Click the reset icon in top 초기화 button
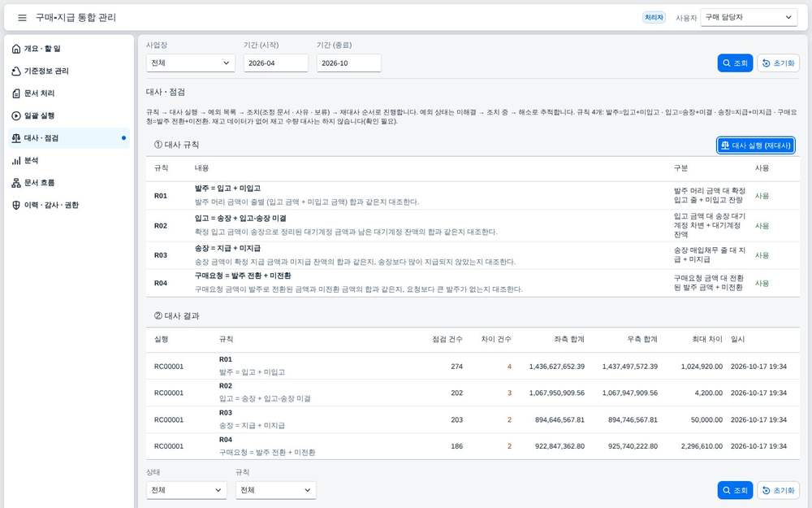The height and width of the screenshot is (508, 812). pyautogui.click(x=767, y=63)
